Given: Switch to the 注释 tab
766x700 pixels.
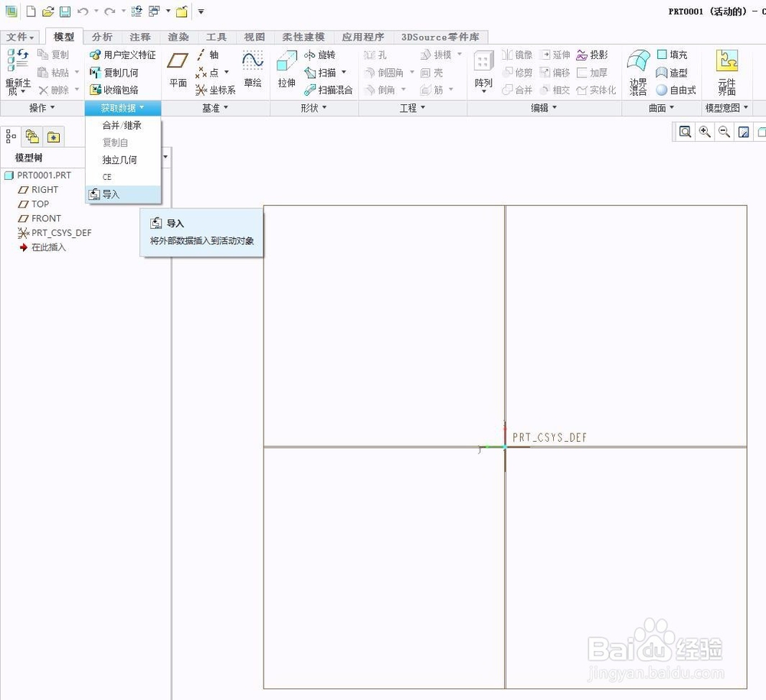Looking at the screenshot, I should click(139, 37).
